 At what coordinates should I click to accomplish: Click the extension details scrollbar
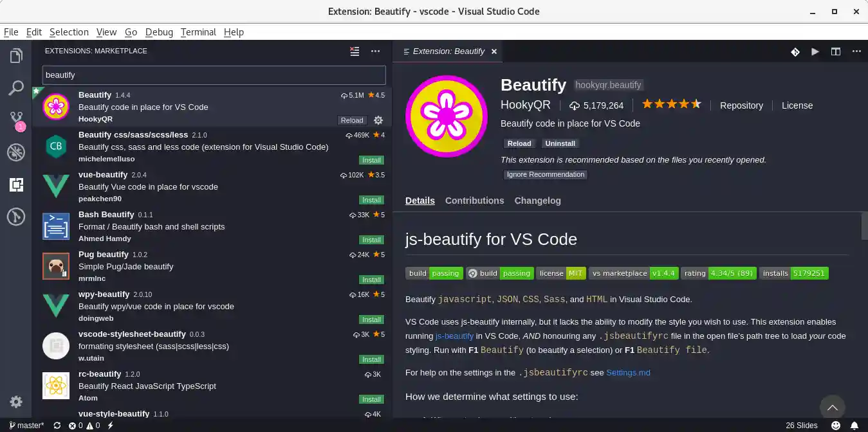coord(864,226)
